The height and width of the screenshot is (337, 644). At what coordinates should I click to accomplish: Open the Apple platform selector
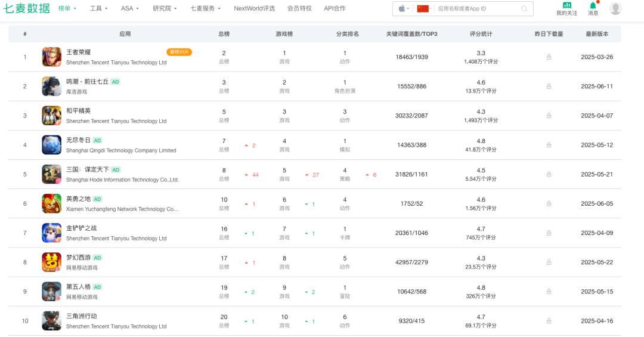click(x=404, y=9)
